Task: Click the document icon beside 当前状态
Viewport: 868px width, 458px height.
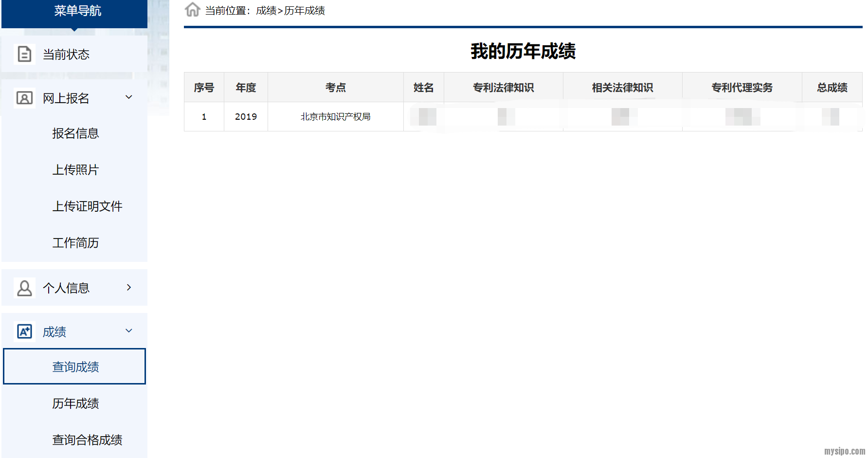Action: tap(24, 54)
